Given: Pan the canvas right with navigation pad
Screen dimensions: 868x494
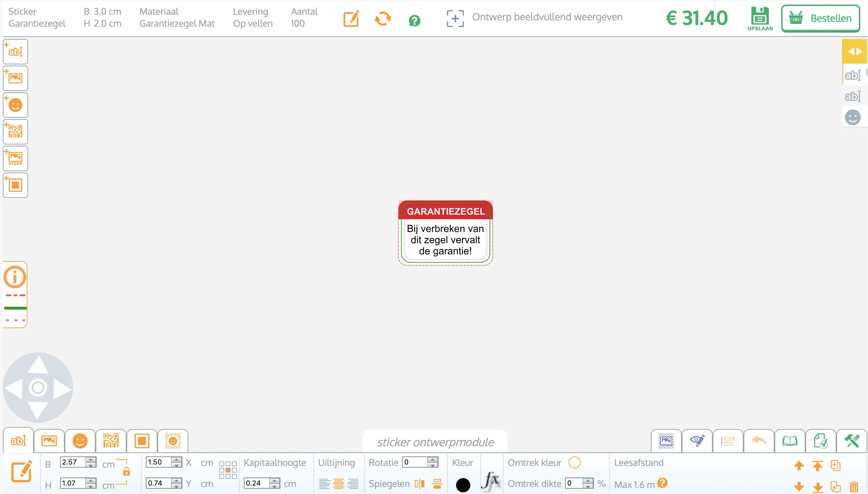Looking at the screenshot, I should (63, 389).
